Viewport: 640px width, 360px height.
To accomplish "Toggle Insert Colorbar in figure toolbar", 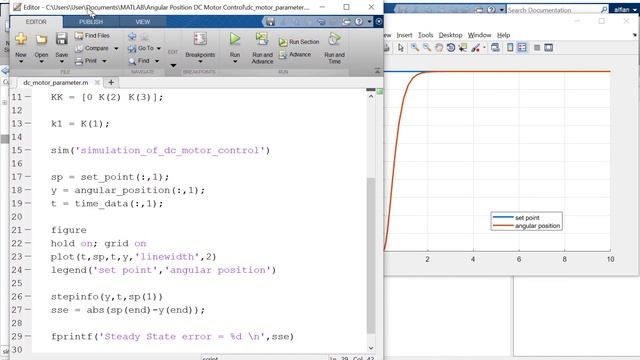I will click(x=510, y=48).
